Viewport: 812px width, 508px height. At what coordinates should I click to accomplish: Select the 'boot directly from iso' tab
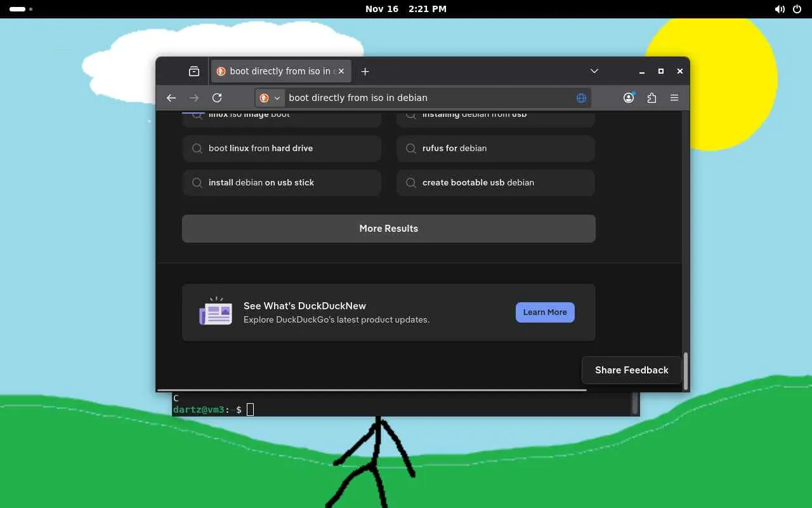[x=282, y=71]
